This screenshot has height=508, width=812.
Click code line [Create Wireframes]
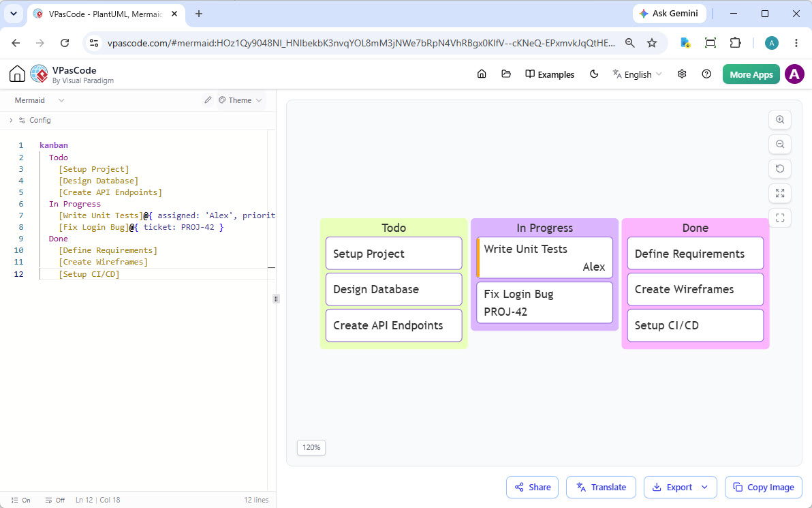point(103,262)
